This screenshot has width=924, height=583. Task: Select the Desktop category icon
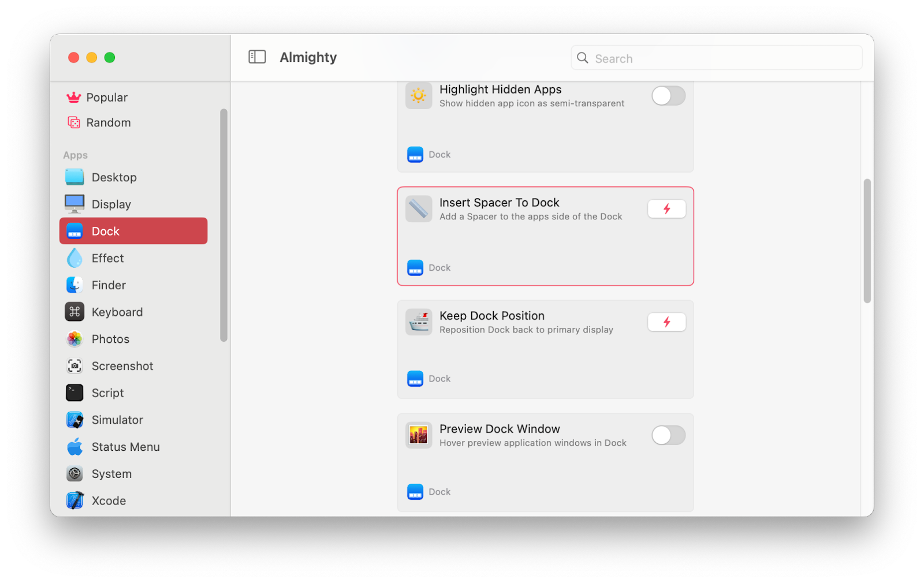tap(74, 177)
